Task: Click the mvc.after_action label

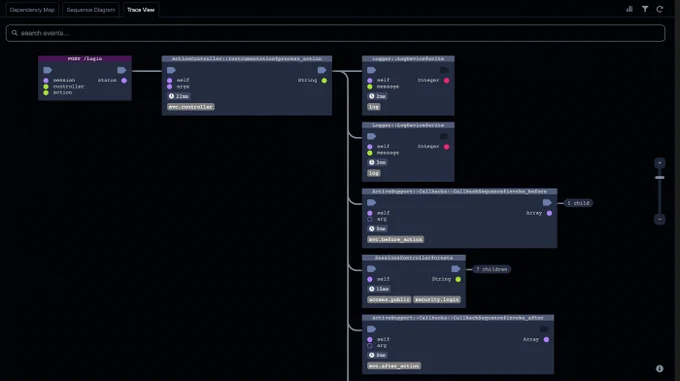Action: pyautogui.click(x=394, y=366)
